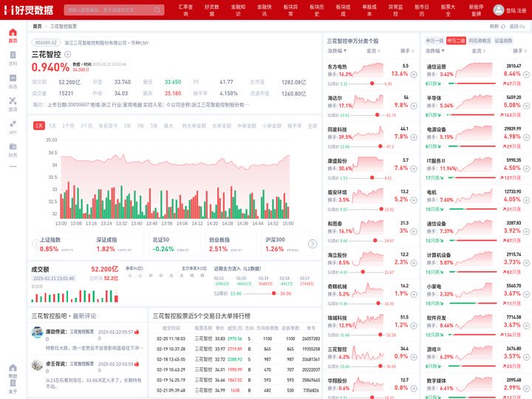Open the 关于 about icon at sidebar bottom
This screenshot has width=532, height=399.
click(x=13, y=383)
